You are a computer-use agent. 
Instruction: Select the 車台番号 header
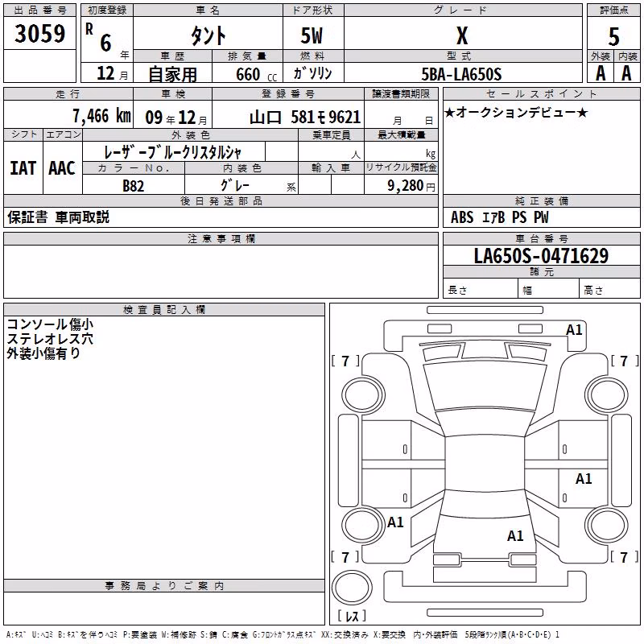[541, 238]
